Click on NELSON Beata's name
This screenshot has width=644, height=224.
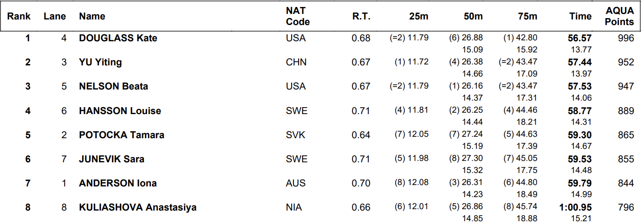point(114,86)
